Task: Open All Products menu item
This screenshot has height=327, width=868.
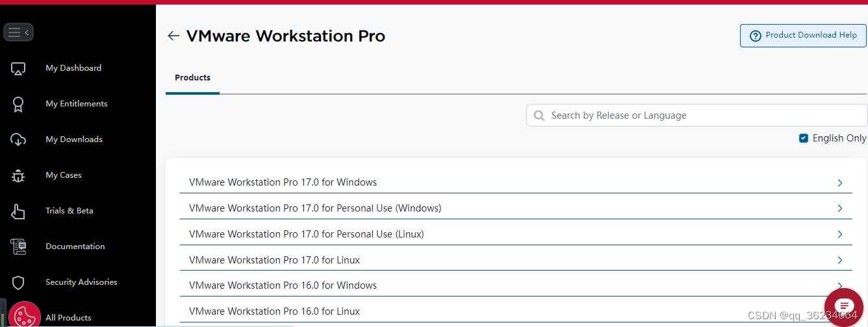Action: [x=68, y=318]
